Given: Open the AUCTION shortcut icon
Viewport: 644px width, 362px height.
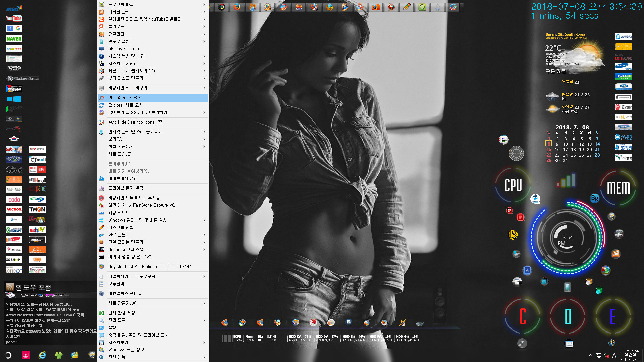Looking at the screenshot, I should (x=14, y=209).
